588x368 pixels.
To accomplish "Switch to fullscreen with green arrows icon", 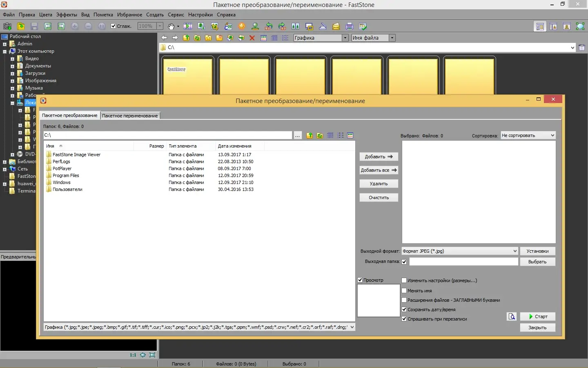I will coord(580,26).
